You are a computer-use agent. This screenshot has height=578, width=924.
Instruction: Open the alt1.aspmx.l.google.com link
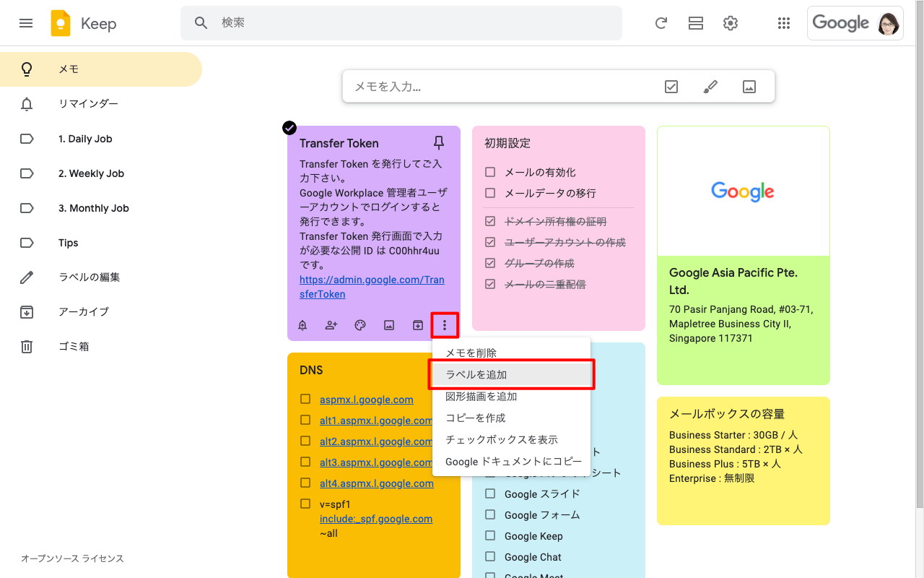pyautogui.click(x=376, y=420)
